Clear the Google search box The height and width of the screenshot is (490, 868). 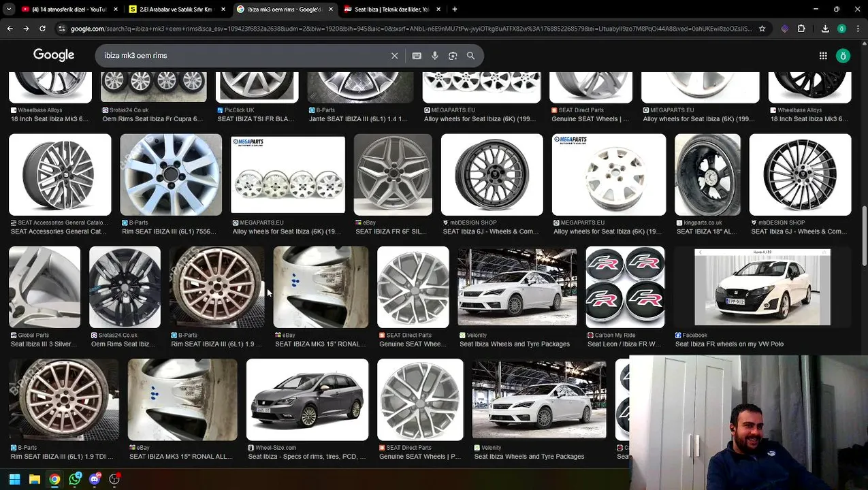pos(394,56)
